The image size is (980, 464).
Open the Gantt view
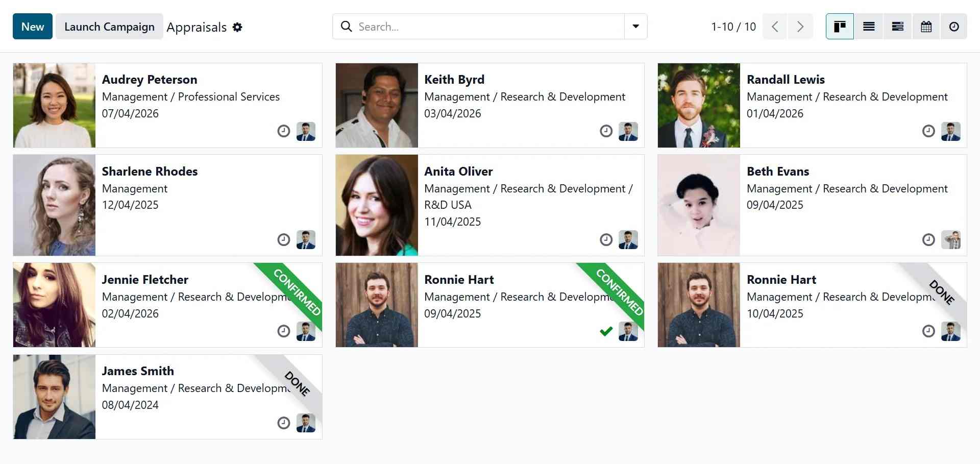tap(897, 27)
